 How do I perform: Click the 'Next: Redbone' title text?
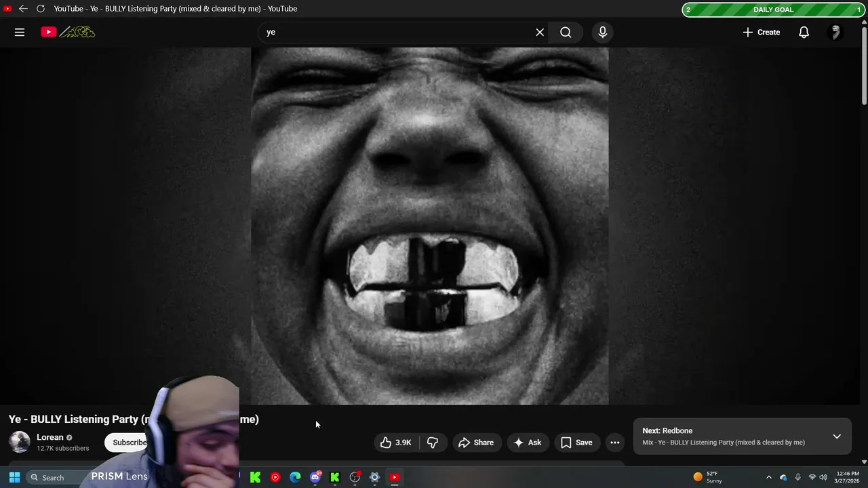[x=667, y=430]
